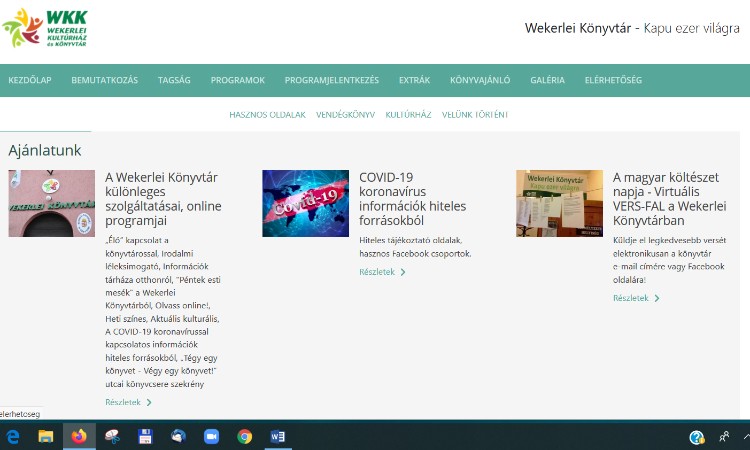The height and width of the screenshot is (450, 750).
Task: Open Google Chrome from the taskbar
Action: (244, 436)
